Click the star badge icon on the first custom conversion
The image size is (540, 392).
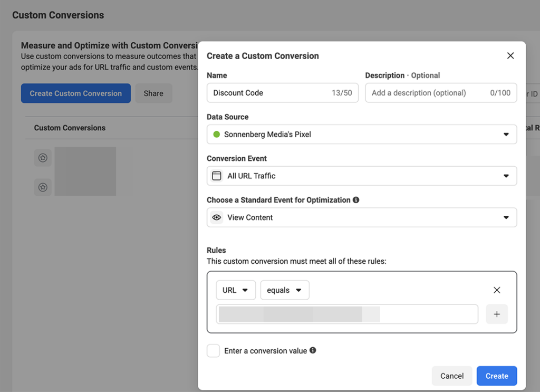click(x=43, y=157)
